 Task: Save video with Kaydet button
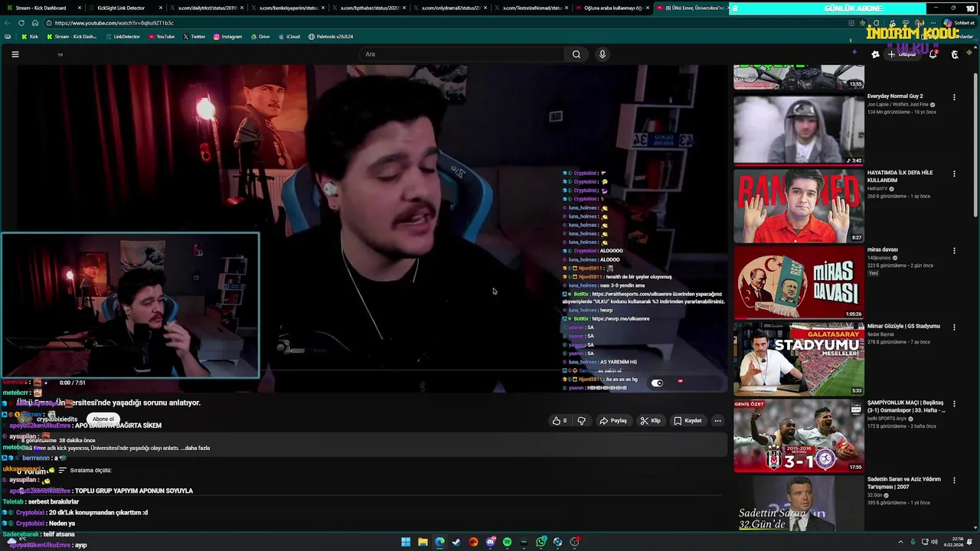coord(688,420)
